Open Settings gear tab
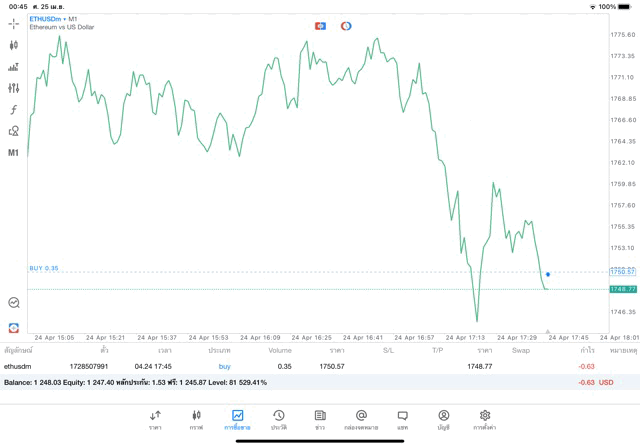Image resolution: width=640 pixels, height=447 pixels. pos(485,419)
